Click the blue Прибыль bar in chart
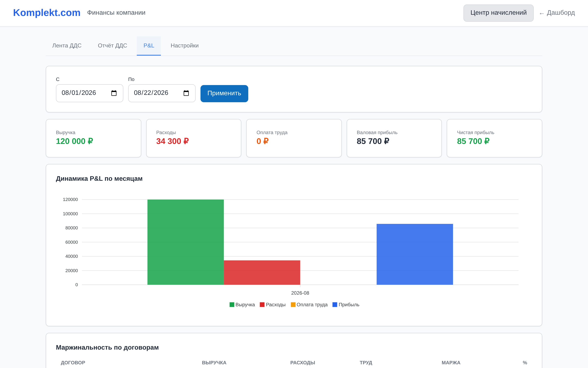Viewport: 588px width, 368px height. [415, 254]
